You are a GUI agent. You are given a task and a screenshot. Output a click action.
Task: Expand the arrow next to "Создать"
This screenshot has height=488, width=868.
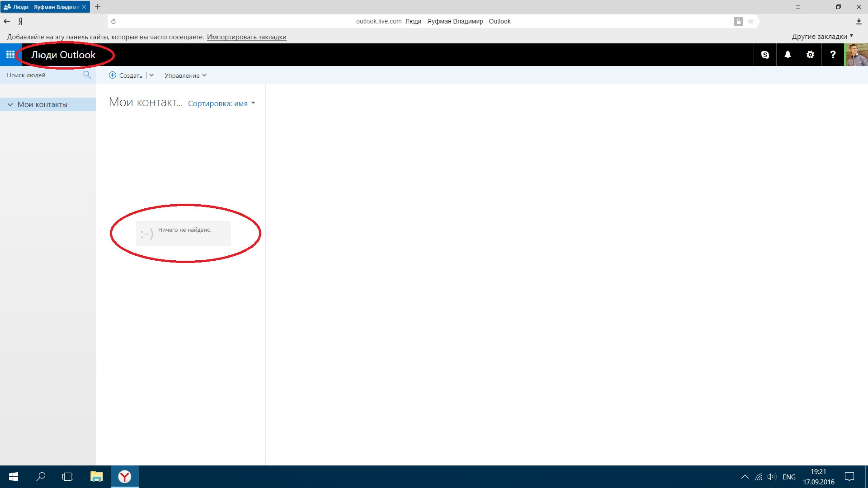point(151,75)
